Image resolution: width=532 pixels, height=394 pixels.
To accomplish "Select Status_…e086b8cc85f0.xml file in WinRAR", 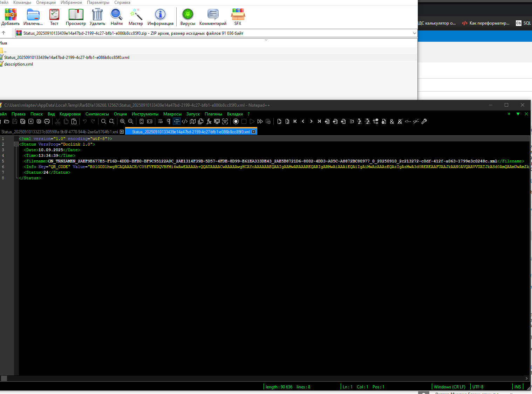I will 67,57.
